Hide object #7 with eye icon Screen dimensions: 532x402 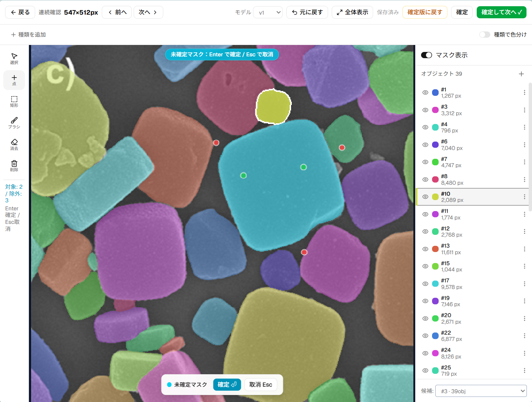point(425,162)
